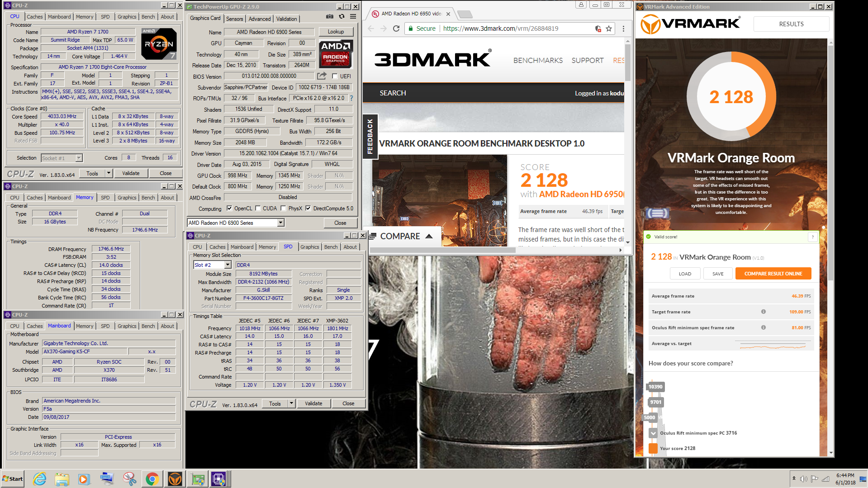The width and height of the screenshot is (868, 488).
Task: Open the memory Slot #2 dropdown
Action: (228, 265)
